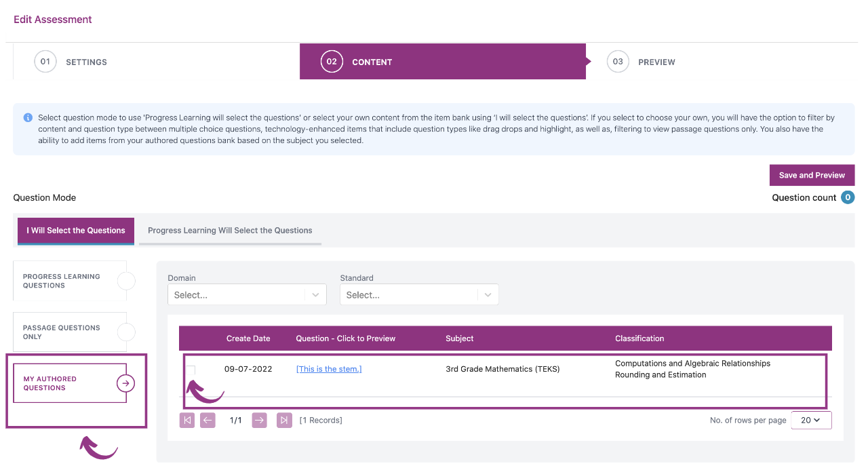The width and height of the screenshot is (868, 468).
Task: Click the My Authored Questions arrow icon
Action: [125, 384]
